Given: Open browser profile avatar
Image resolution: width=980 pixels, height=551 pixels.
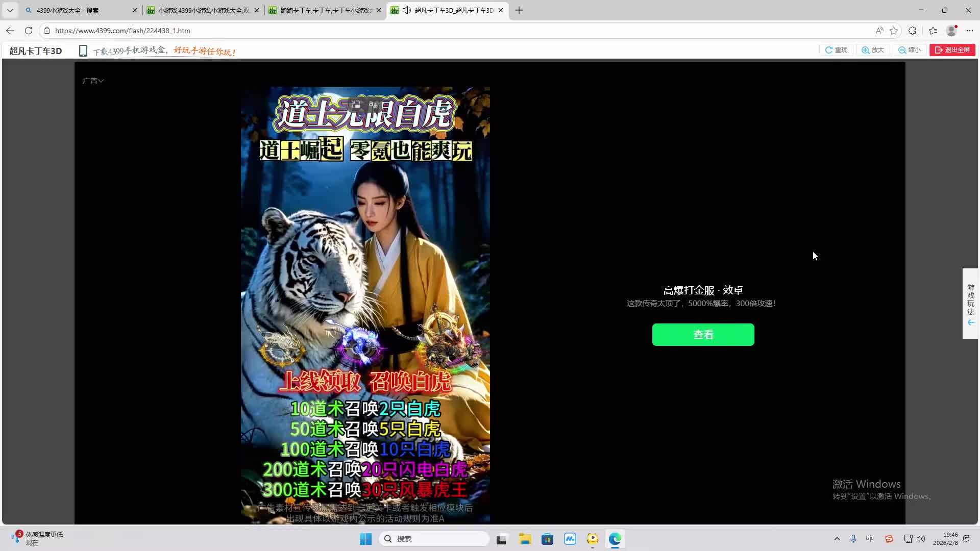Looking at the screenshot, I should pyautogui.click(x=951, y=31).
